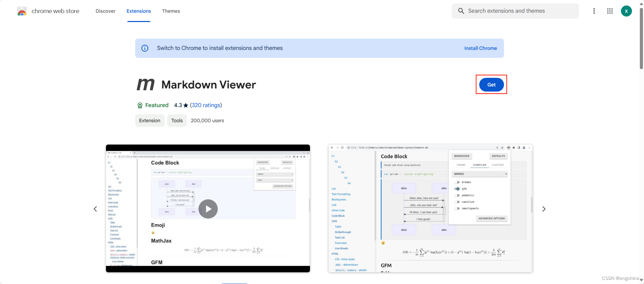This screenshot has width=644, height=284.
Task: Click the Chrome Web Store logo
Action: (x=22, y=11)
